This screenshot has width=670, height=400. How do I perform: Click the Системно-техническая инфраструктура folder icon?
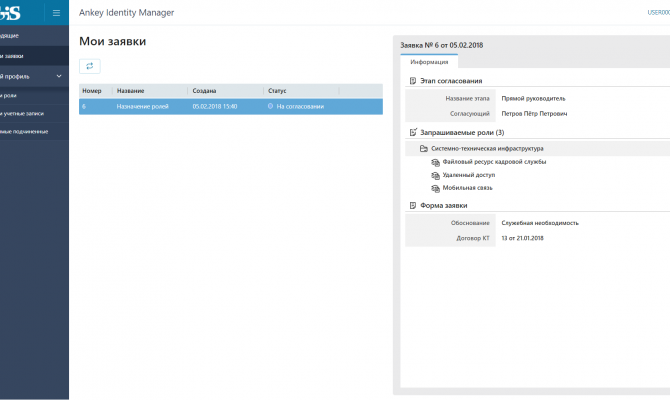tap(424, 148)
